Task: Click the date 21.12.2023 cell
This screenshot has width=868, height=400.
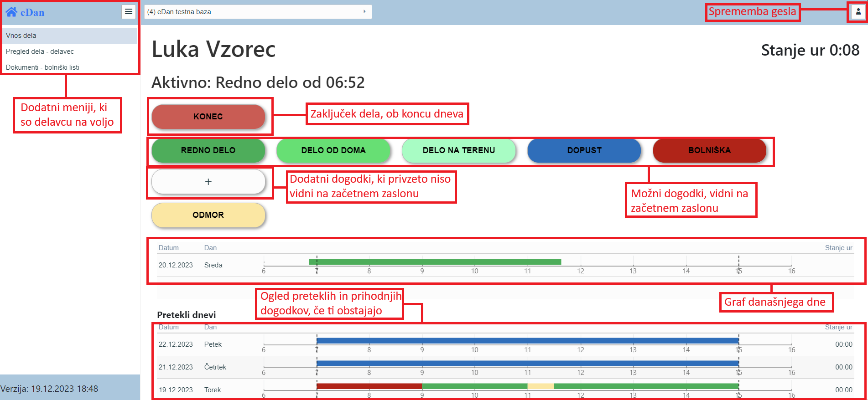Action: point(176,367)
